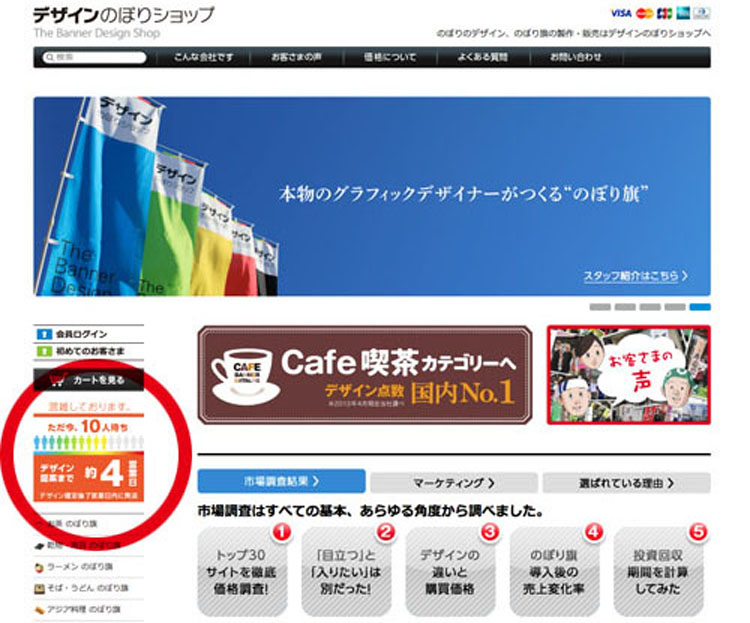
Task: Select the first slideshow indicator bar
Action: click(x=599, y=307)
